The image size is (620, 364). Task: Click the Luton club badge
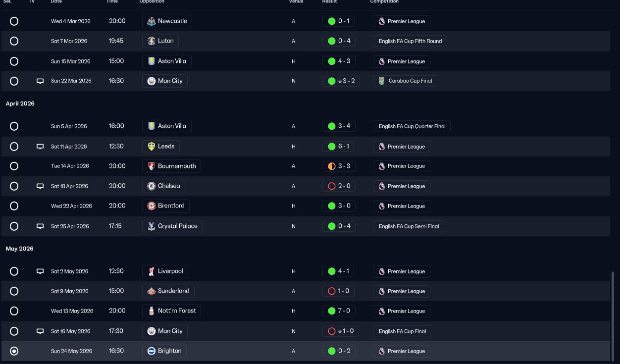pos(152,41)
